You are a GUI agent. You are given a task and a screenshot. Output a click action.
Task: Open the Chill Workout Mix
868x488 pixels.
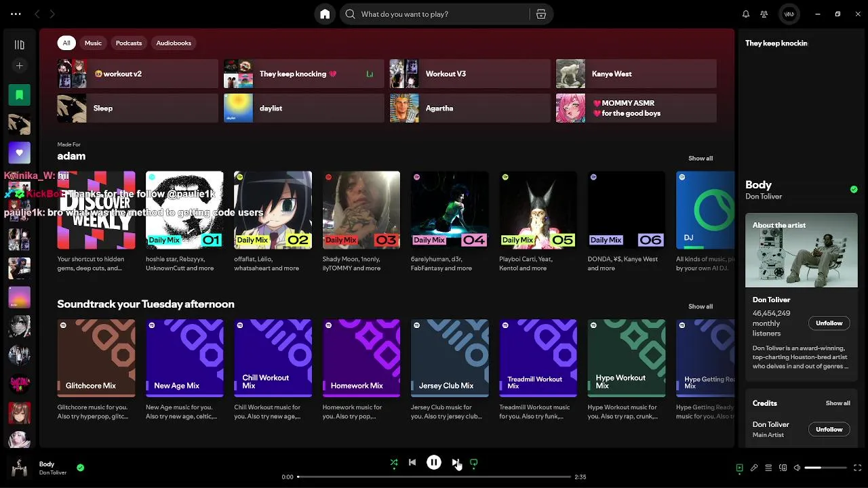pos(273,359)
